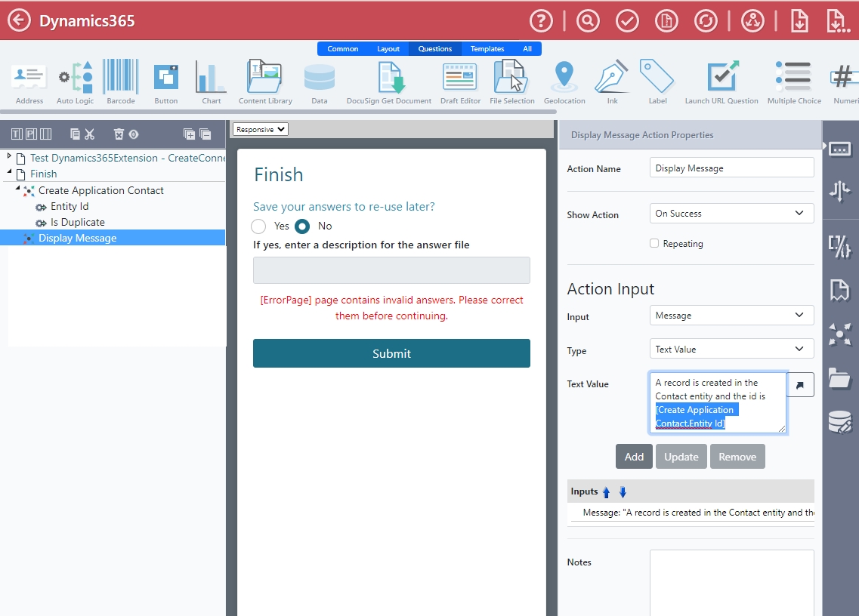Open the help question mark icon

pyautogui.click(x=541, y=21)
